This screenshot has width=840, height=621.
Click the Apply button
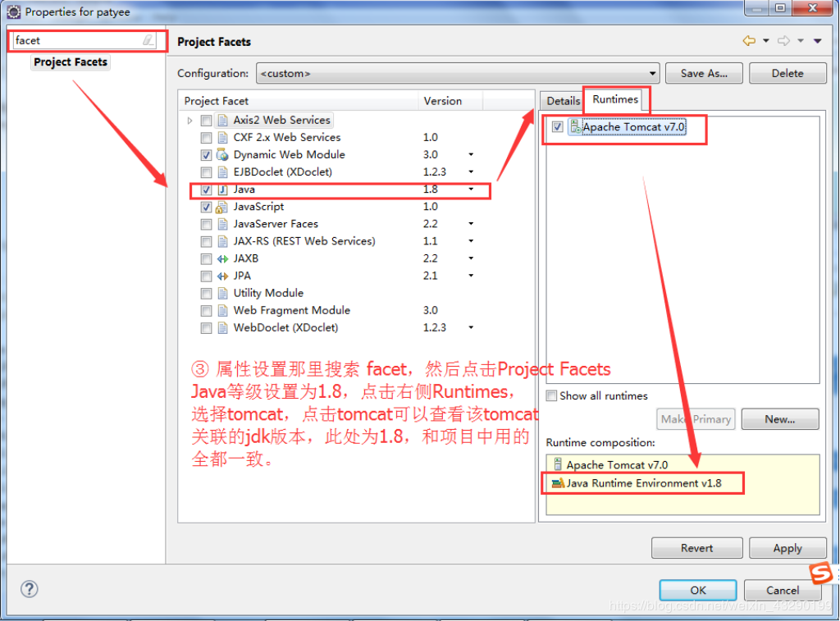pyautogui.click(x=787, y=548)
